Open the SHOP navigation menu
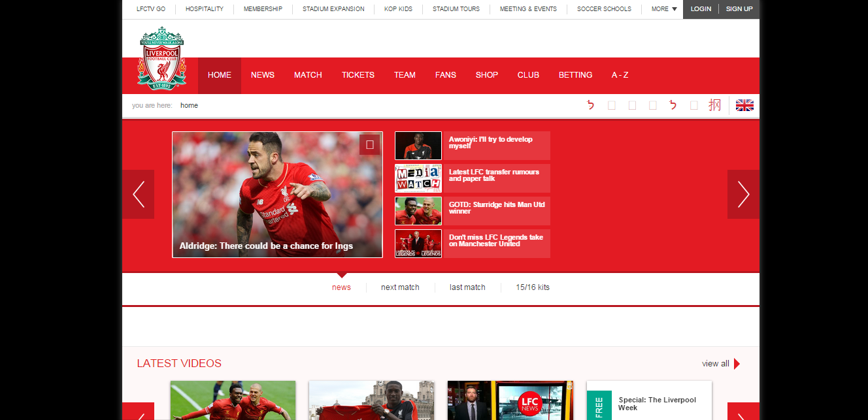This screenshot has height=420, width=868. (x=487, y=75)
